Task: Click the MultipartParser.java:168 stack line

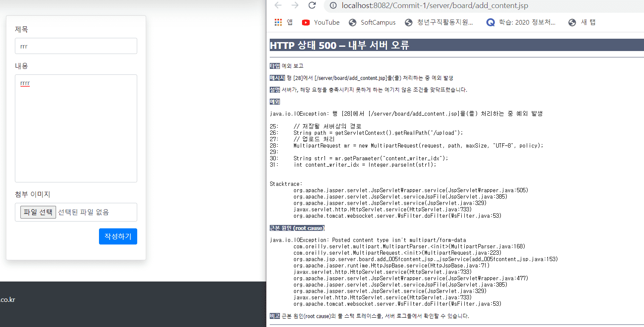Action: [410, 246]
